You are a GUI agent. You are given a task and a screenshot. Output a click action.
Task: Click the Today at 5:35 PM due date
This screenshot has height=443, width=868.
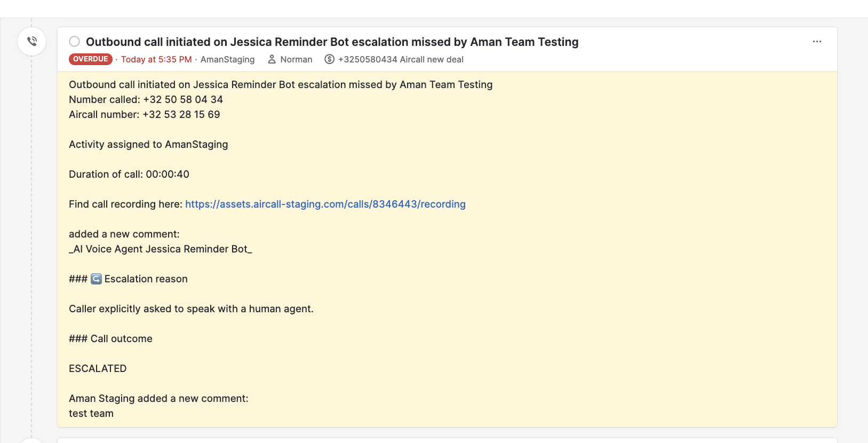coord(156,59)
